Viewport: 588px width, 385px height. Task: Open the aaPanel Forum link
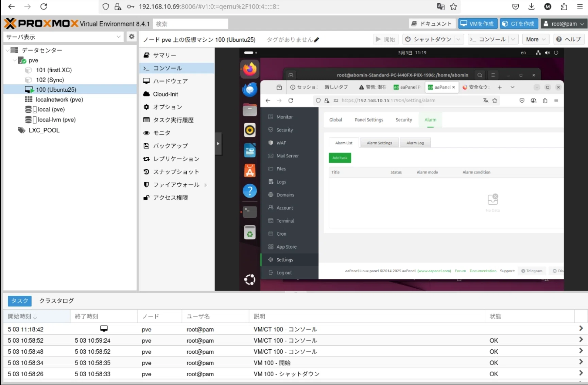pyautogui.click(x=460, y=271)
